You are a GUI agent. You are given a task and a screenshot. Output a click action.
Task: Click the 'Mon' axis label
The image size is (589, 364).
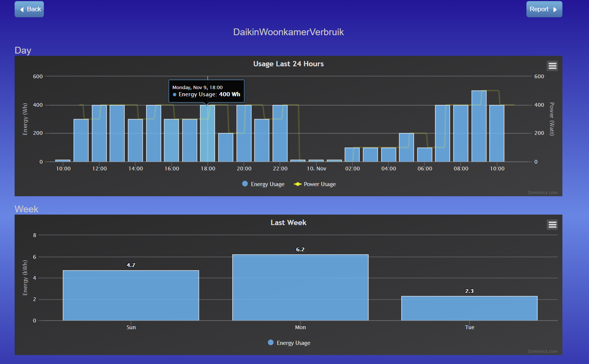pos(300,327)
